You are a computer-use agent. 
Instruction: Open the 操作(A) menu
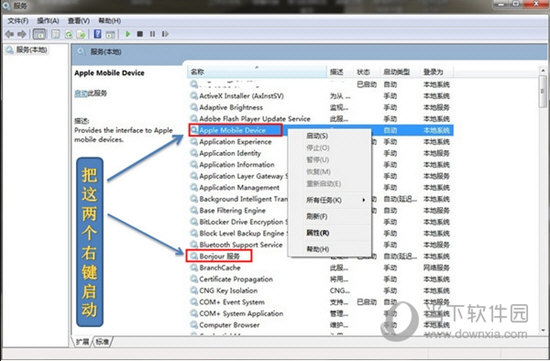48,21
